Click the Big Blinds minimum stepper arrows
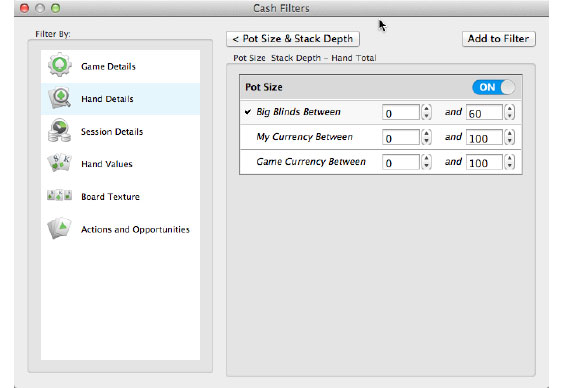This screenshot has width=563, height=388. 426,112
